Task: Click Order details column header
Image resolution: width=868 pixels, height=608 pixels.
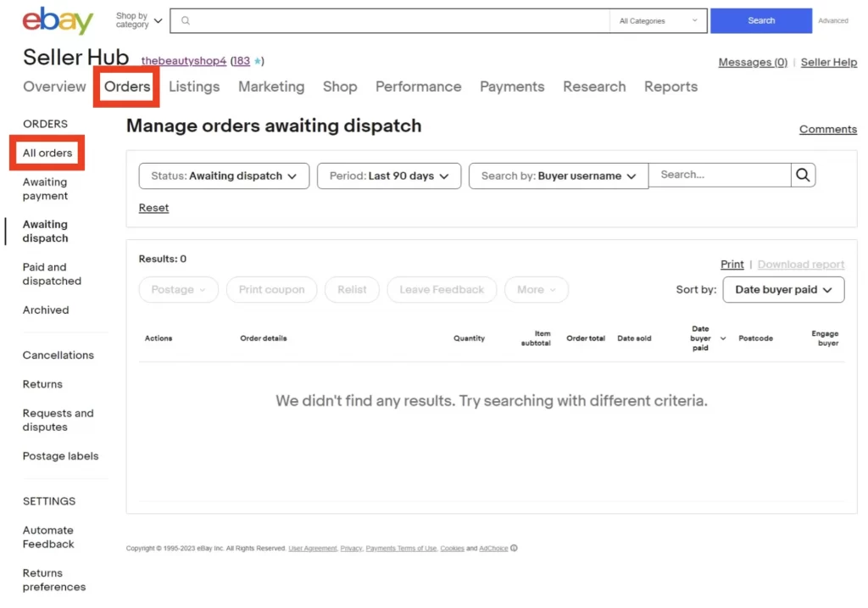Action: 264,338
